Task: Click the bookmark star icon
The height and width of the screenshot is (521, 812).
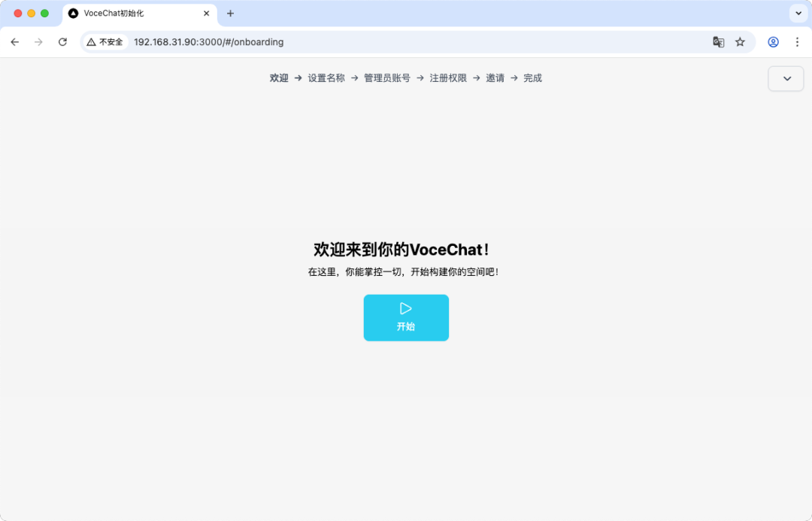Action: pyautogui.click(x=740, y=42)
